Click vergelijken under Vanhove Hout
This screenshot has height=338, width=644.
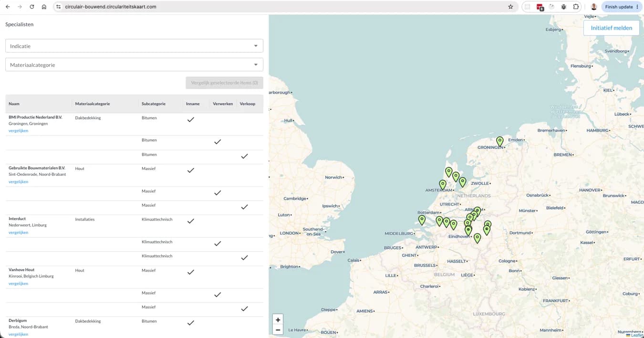(x=18, y=284)
